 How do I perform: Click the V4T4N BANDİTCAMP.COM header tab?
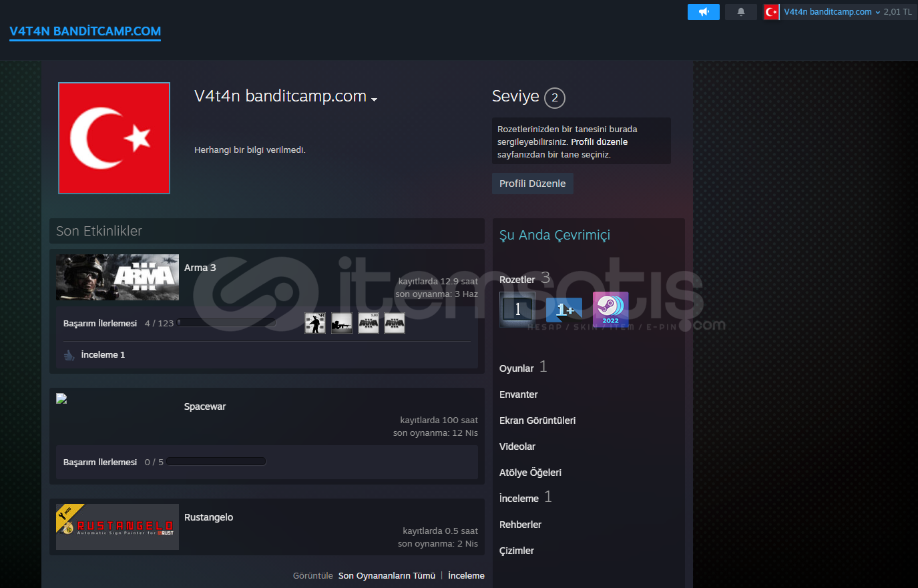coord(85,31)
